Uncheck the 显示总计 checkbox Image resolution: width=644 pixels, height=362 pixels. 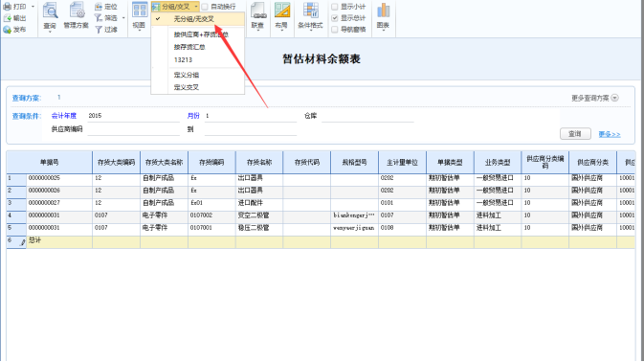coord(335,18)
